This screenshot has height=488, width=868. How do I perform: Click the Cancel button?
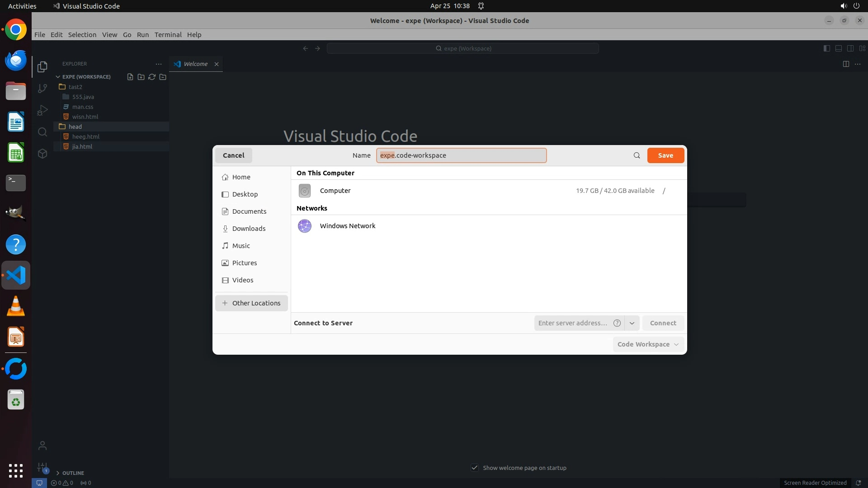pos(233,155)
